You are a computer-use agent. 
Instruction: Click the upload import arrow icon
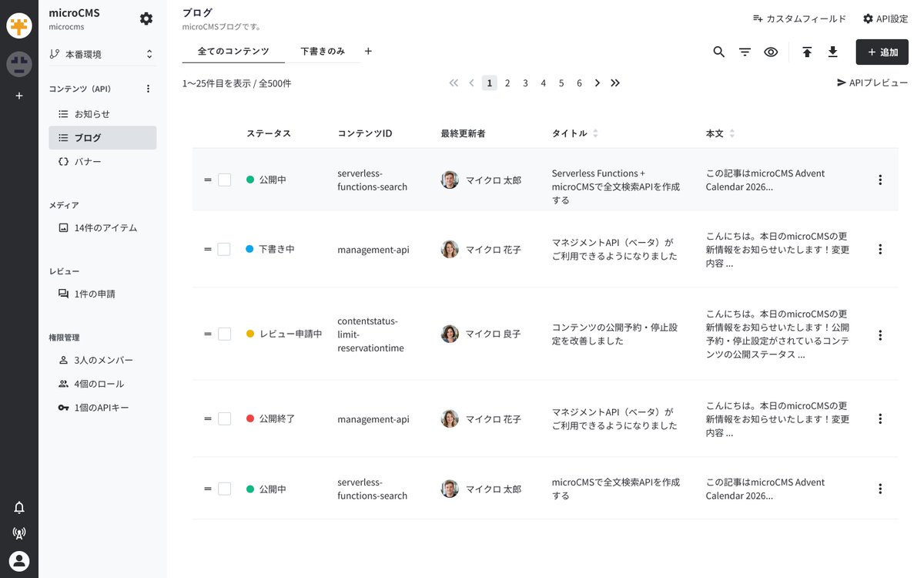coord(807,52)
